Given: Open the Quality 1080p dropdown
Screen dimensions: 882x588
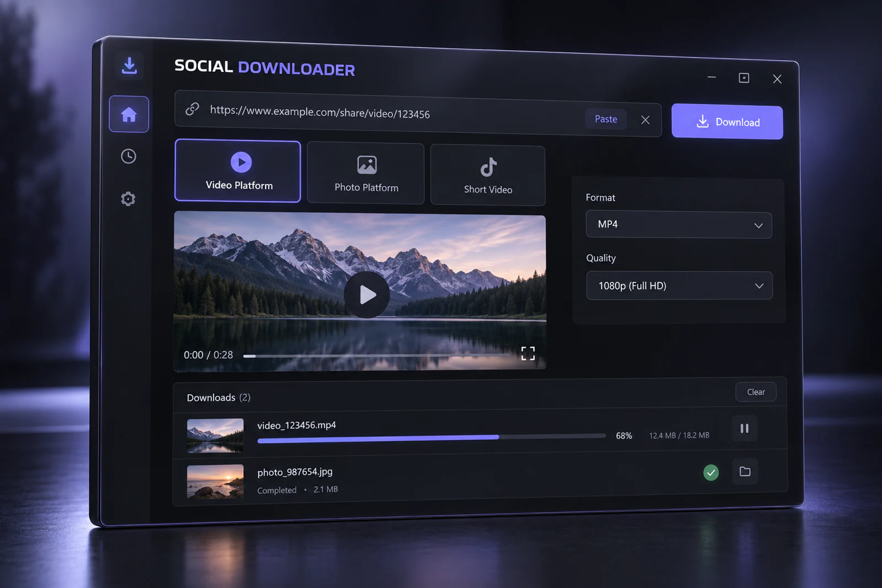Looking at the screenshot, I should [x=679, y=285].
